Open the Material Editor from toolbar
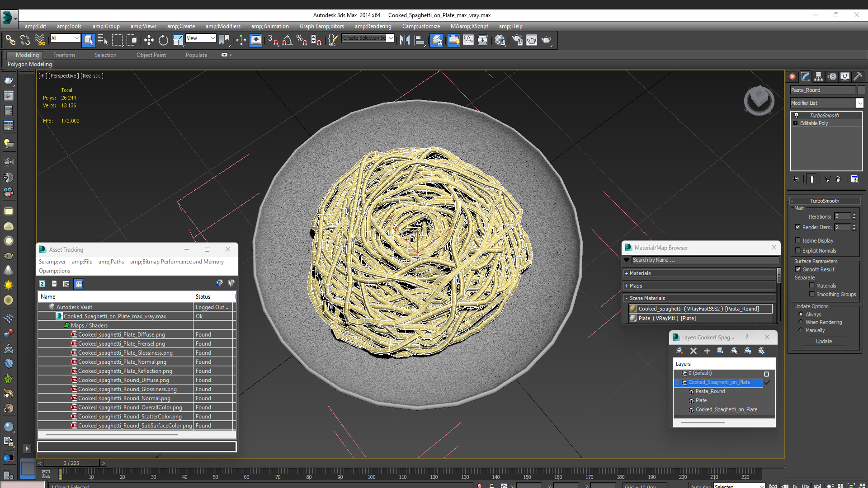 click(x=500, y=40)
